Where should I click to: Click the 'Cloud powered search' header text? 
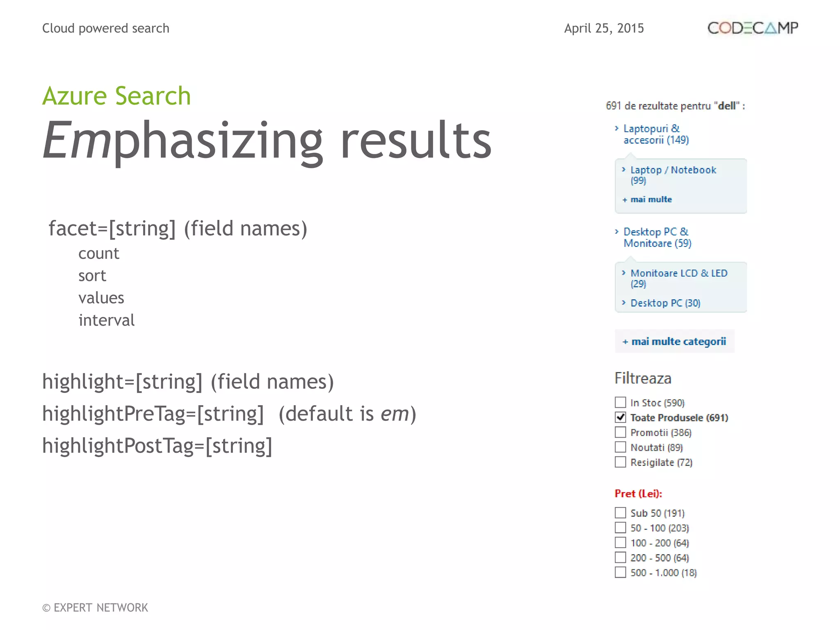coord(106,28)
